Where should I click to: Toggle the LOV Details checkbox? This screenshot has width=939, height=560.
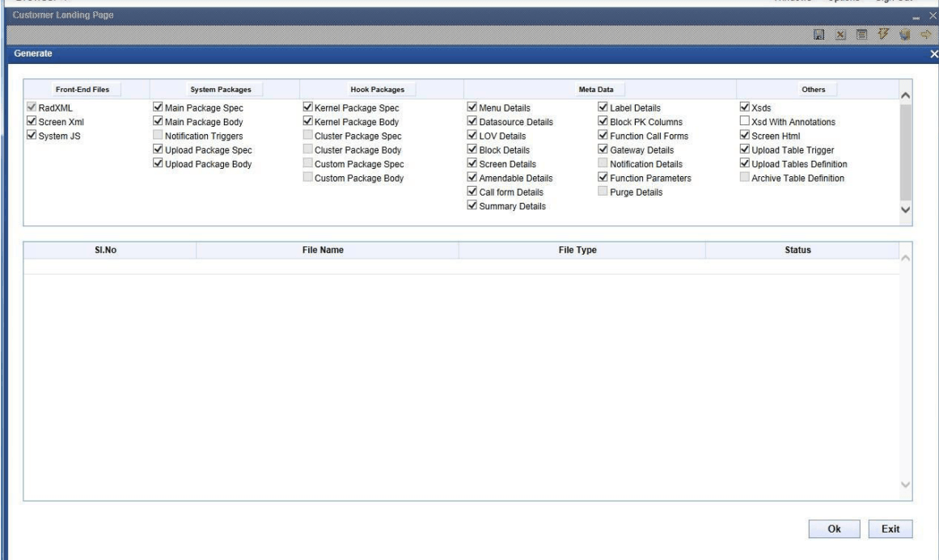472,135
